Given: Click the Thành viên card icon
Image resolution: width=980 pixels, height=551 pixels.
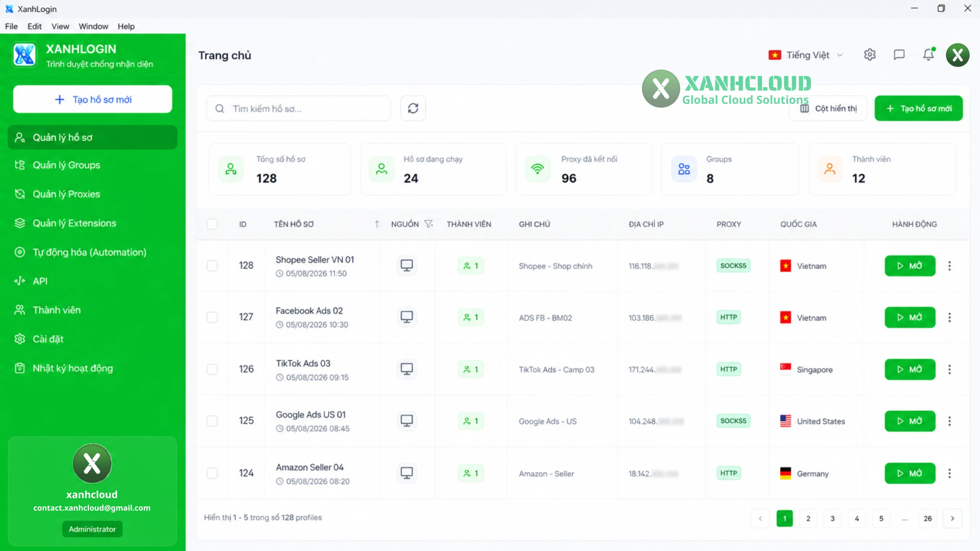Looking at the screenshot, I should 830,169.
